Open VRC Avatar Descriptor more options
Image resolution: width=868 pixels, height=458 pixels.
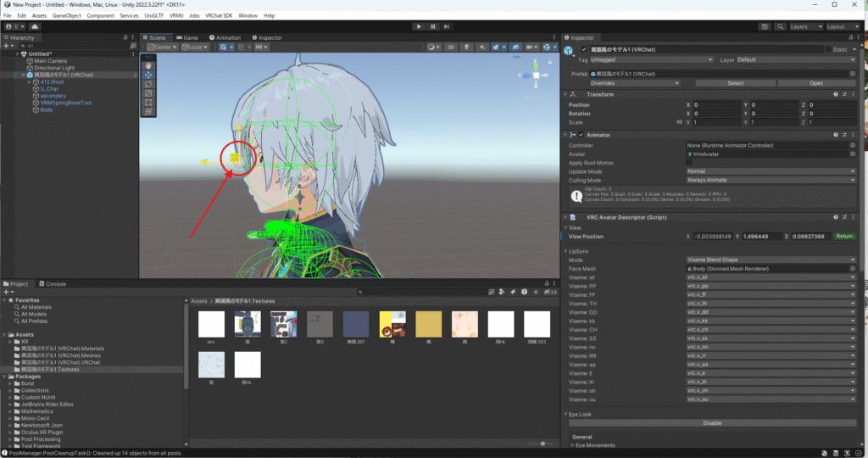[853, 217]
